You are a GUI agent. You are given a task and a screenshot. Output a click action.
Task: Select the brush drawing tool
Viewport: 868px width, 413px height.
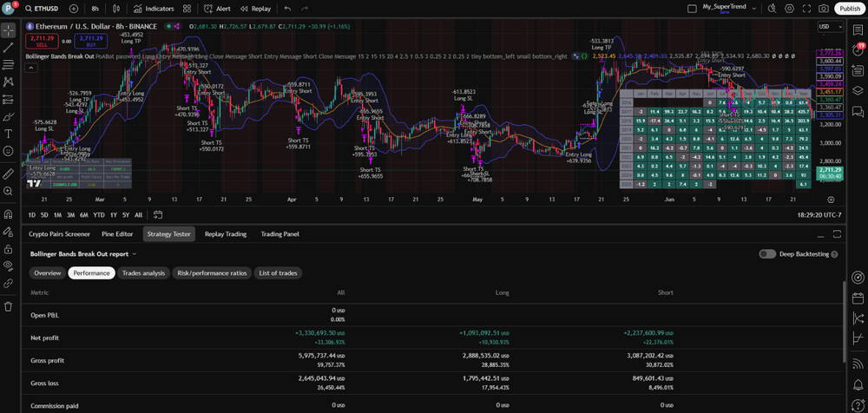pyautogui.click(x=9, y=116)
